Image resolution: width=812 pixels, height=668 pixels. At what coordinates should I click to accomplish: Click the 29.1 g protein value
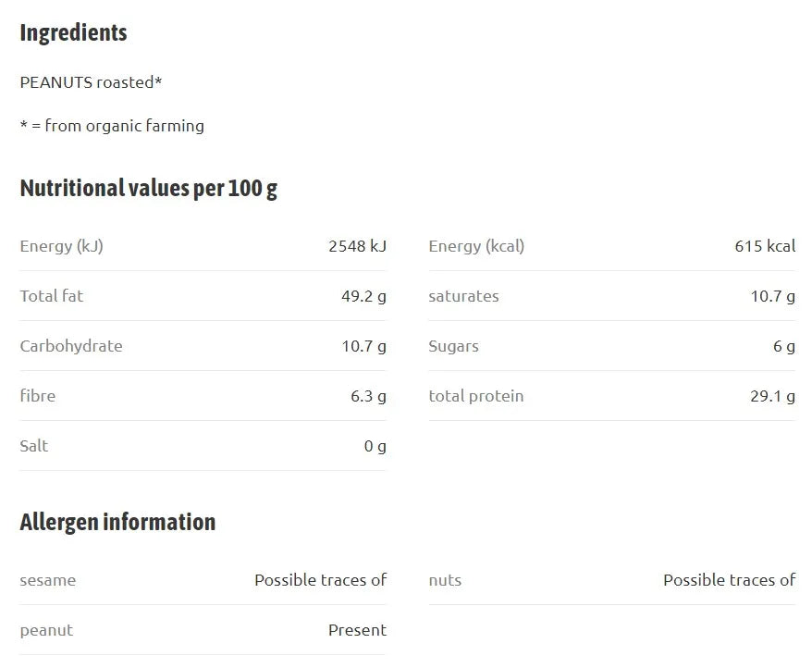click(772, 396)
